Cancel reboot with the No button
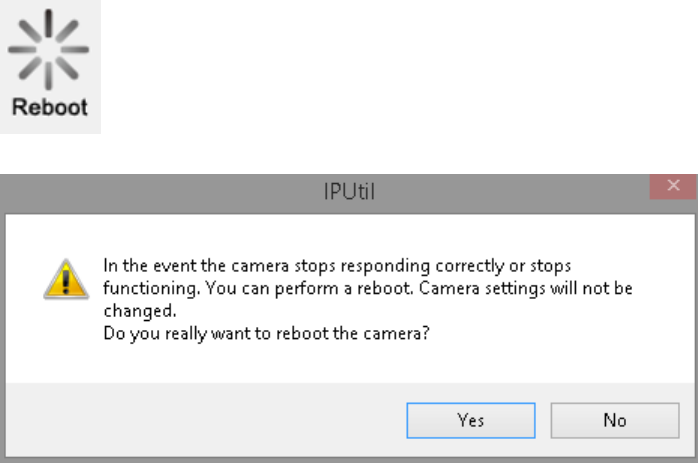Image resolution: width=698 pixels, height=463 pixels. pyautogui.click(x=614, y=420)
